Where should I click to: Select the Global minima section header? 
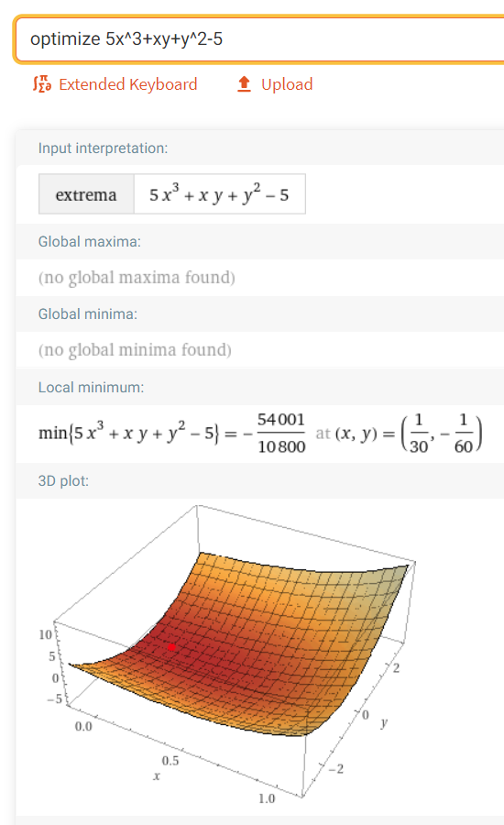88,314
